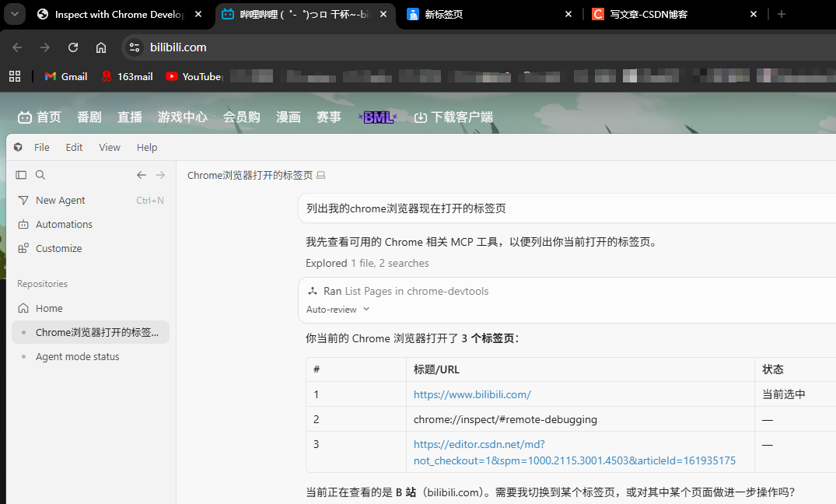Screen dimensions: 836x504
Task: Go back in Chrome browser history
Action: tap(17, 47)
